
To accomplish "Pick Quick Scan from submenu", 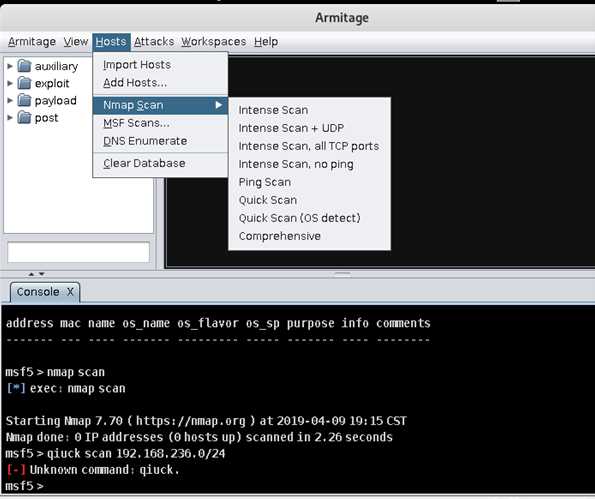I will click(x=309, y=200).
